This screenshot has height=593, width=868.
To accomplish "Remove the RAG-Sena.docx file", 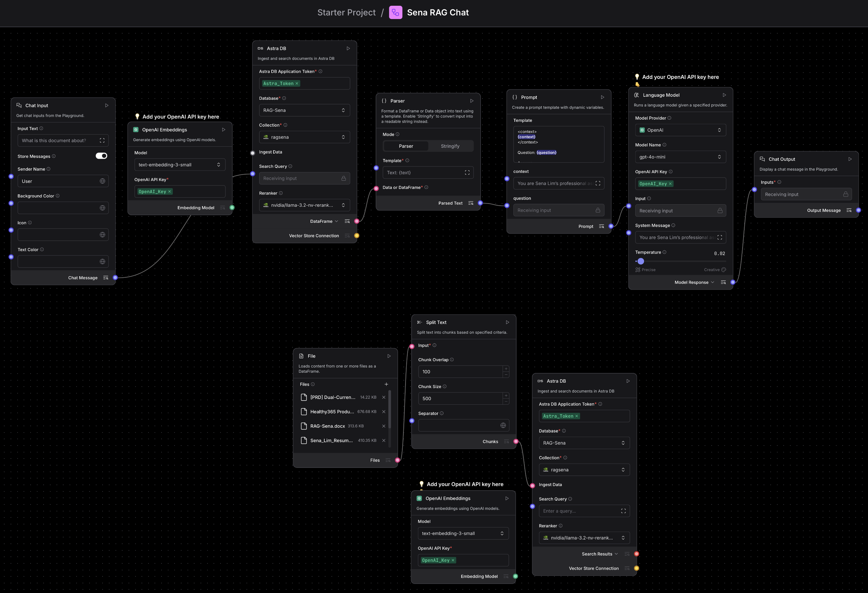I will [383, 426].
